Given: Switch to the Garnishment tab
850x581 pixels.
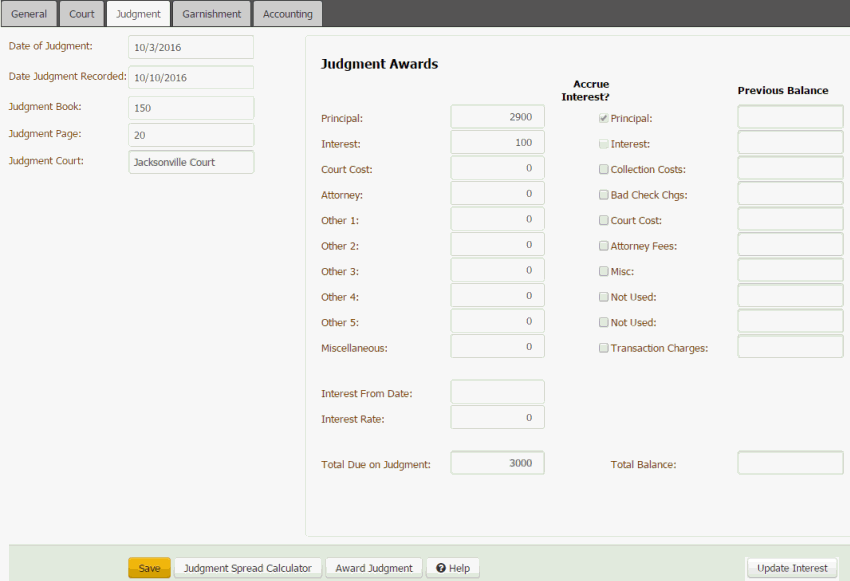Looking at the screenshot, I should (211, 13).
